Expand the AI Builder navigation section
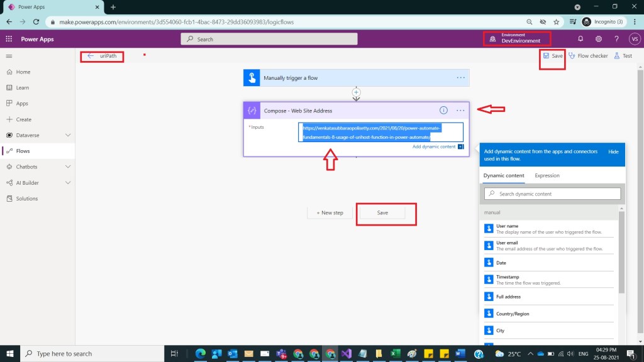This screenshot has height=362, width=644. coord(68,182)
